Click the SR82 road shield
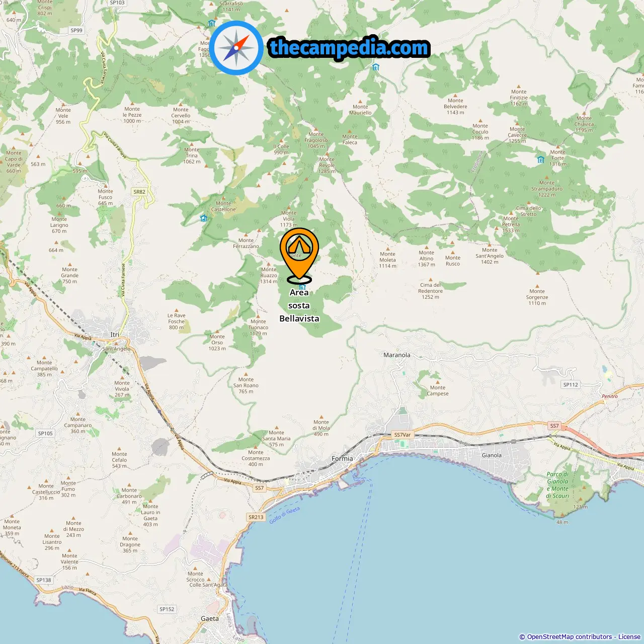Image resolution: width=644 pixels, height=644 pixels. click(x=139, y=192)
